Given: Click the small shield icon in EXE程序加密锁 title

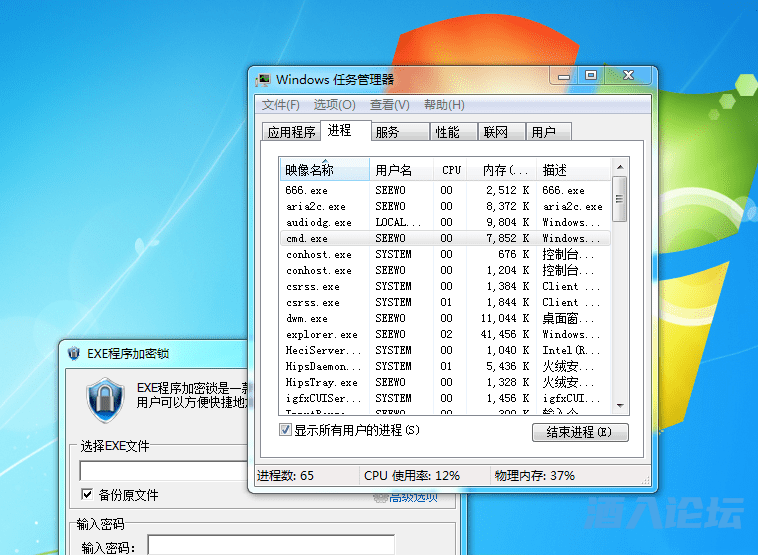Looking at the screenshot, I should coord(73,353).
